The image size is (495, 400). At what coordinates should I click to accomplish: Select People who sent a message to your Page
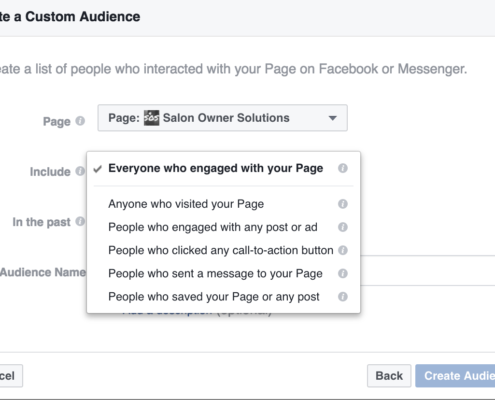(223, 274)
